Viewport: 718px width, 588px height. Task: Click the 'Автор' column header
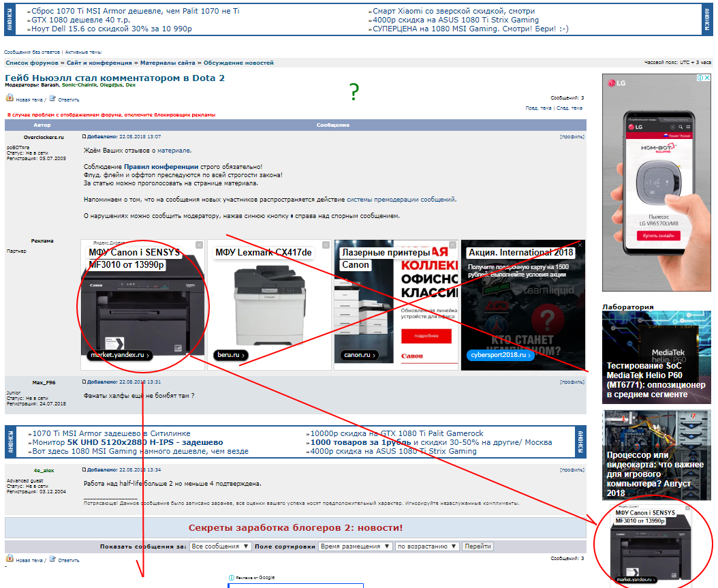[x=42, y=125]
